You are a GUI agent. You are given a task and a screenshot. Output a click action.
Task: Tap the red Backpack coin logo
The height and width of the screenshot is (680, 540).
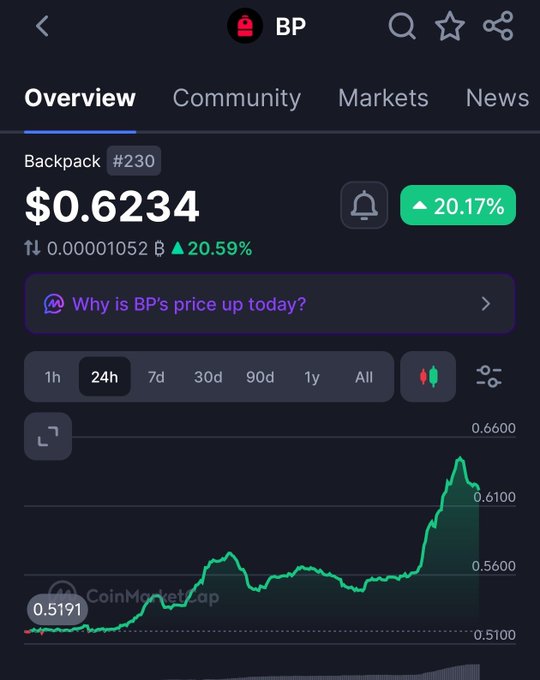pyautogui.click(x=245, y=26)
